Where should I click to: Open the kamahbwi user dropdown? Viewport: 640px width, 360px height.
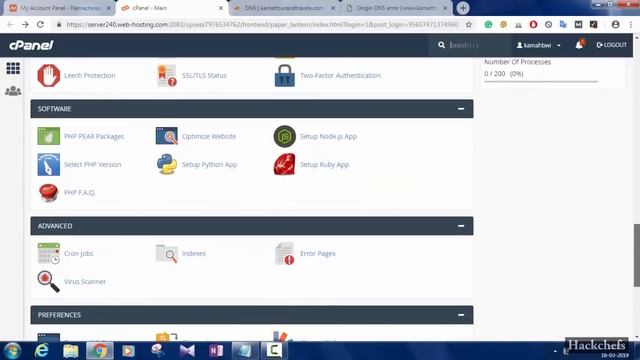[x=538, y=45]
